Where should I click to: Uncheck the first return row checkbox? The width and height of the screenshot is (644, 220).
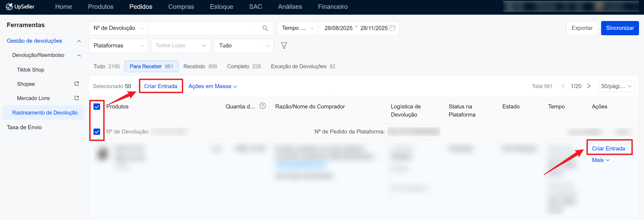coord(97,132)
